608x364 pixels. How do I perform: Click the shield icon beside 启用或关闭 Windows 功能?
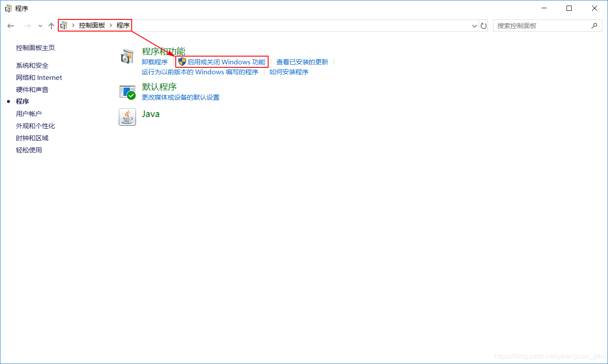point(182,62)
